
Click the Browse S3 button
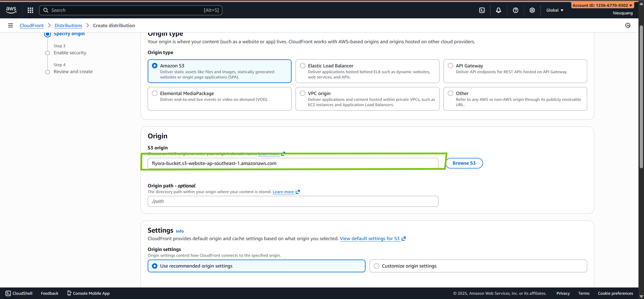coord(464,163)
